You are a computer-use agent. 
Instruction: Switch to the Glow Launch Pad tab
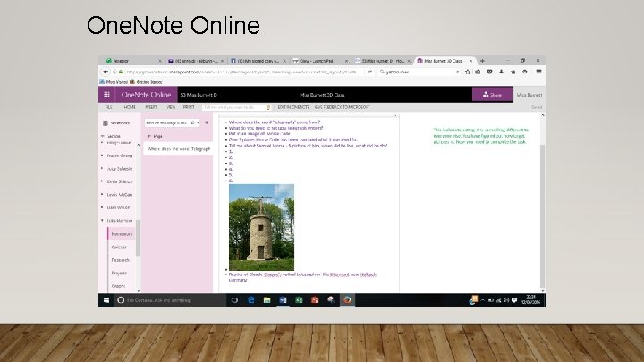tap(320, 61)
